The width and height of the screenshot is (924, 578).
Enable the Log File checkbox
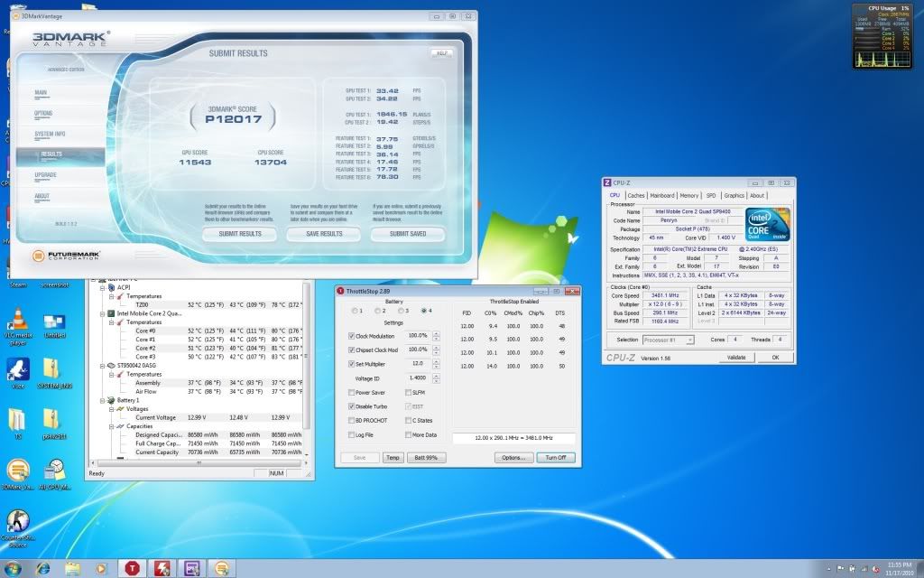[x=351, y=435]
